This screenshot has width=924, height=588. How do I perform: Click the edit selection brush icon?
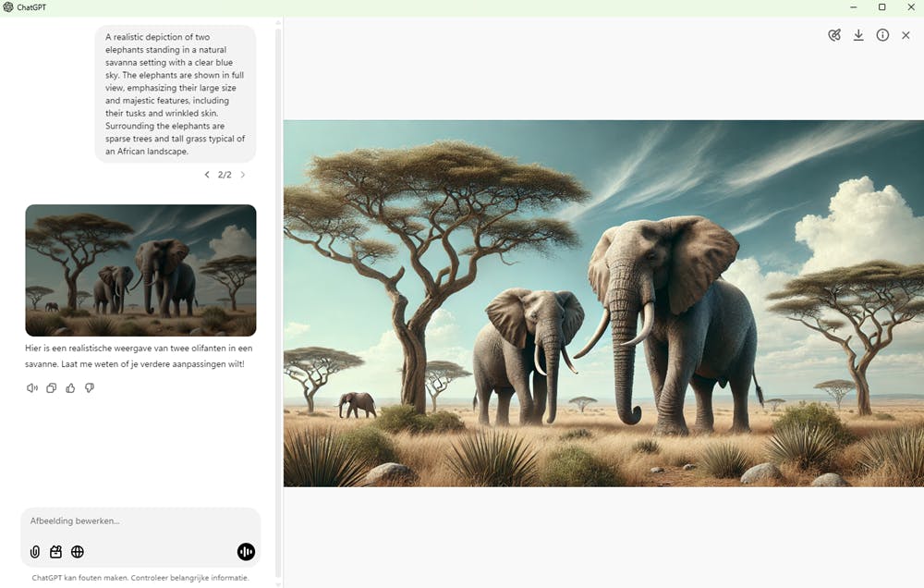pyautogui.click(x=834, y=35)
